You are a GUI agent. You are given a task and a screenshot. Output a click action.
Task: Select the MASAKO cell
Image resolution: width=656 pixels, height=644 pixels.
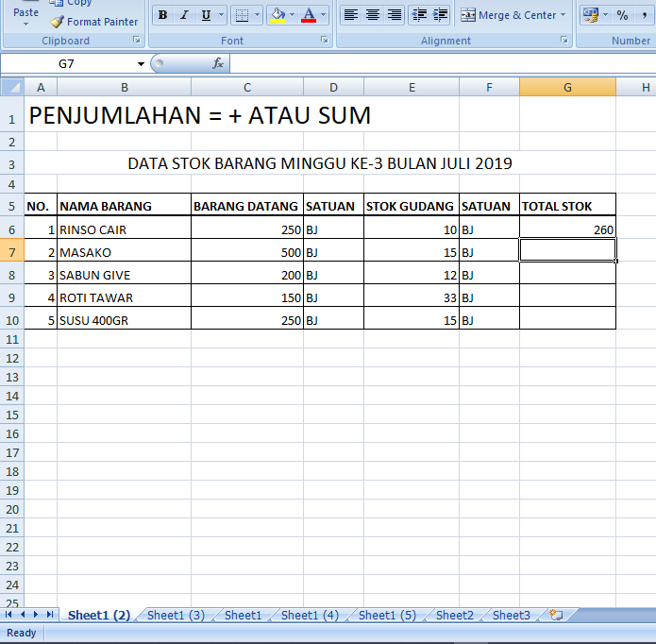pyautogui.click(x=124, y=252)
